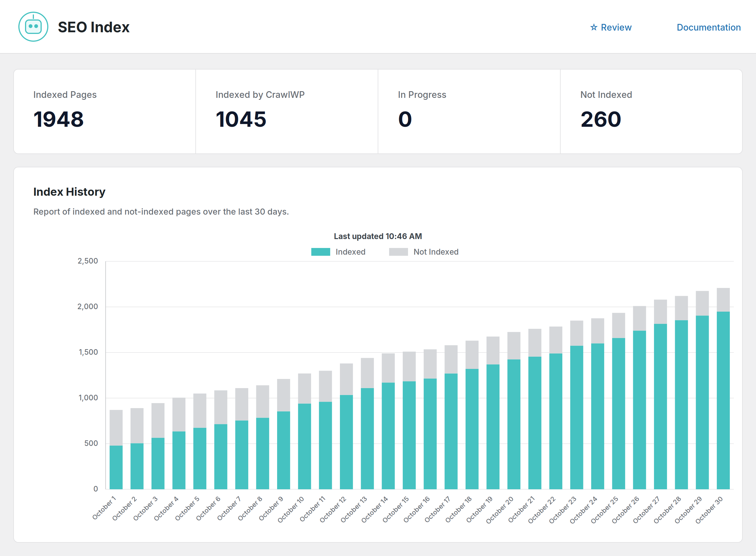Select the In Progress value 0

(x=405, y=119)
